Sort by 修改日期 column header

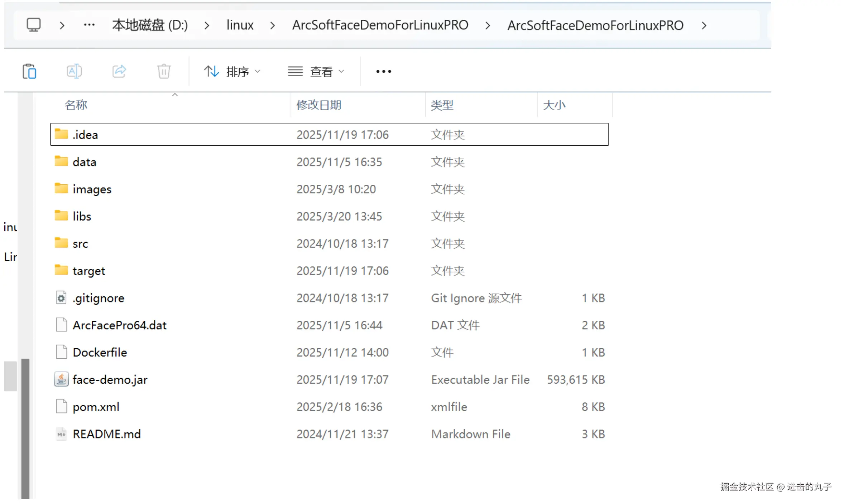(319, 105)
